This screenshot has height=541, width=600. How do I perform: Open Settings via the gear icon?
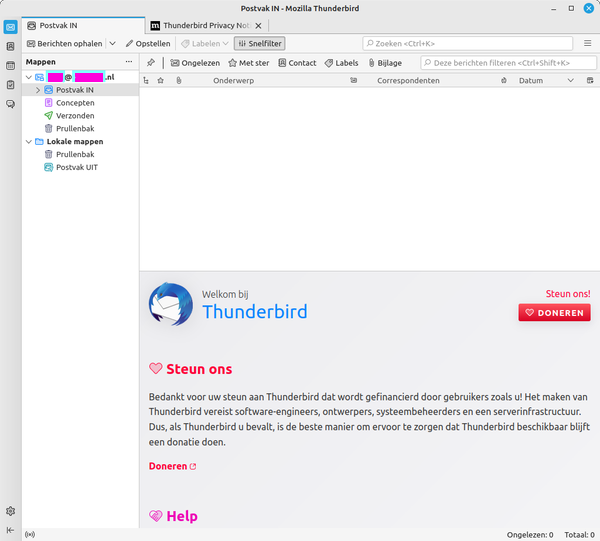tap(10, 511)
